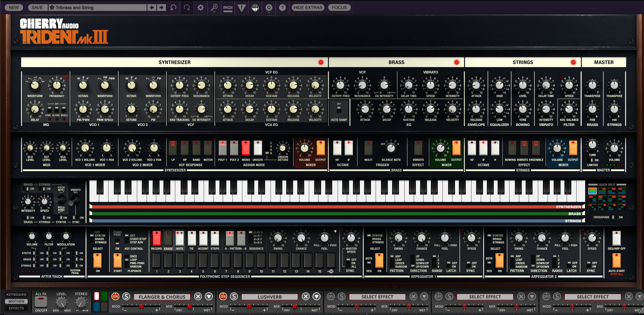This screenshot has height=315, width=644.
Task: Open the Lushverb effect selector
Action: point(269,297)
